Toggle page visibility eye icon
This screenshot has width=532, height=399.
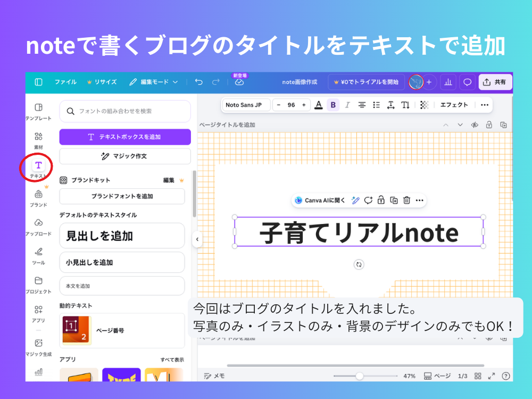[x=475, y=125]
